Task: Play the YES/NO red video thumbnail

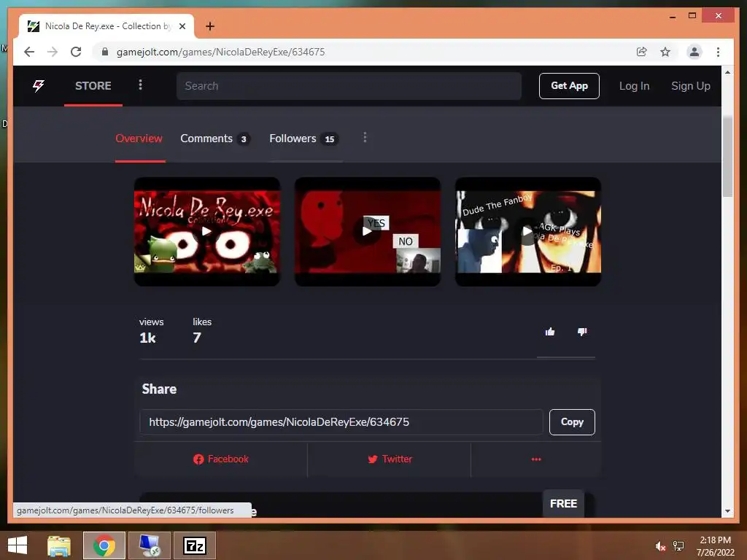Action: coord(368,232)
